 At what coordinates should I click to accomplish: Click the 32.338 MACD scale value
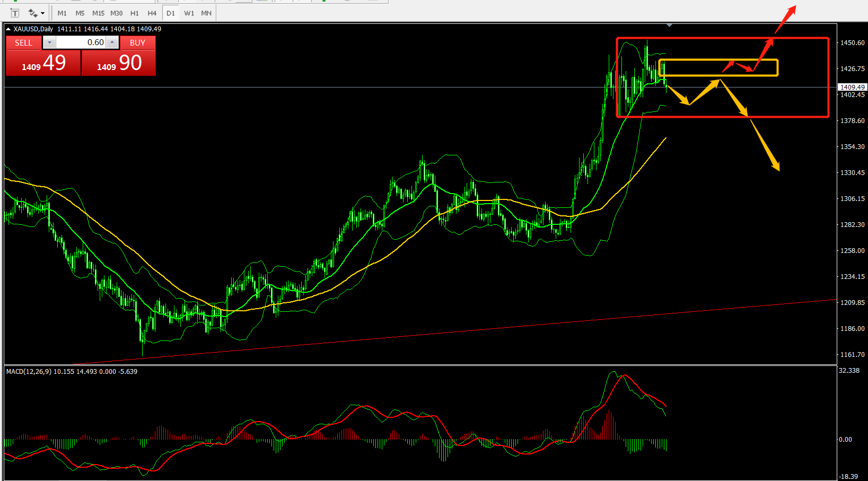(849, 371)
